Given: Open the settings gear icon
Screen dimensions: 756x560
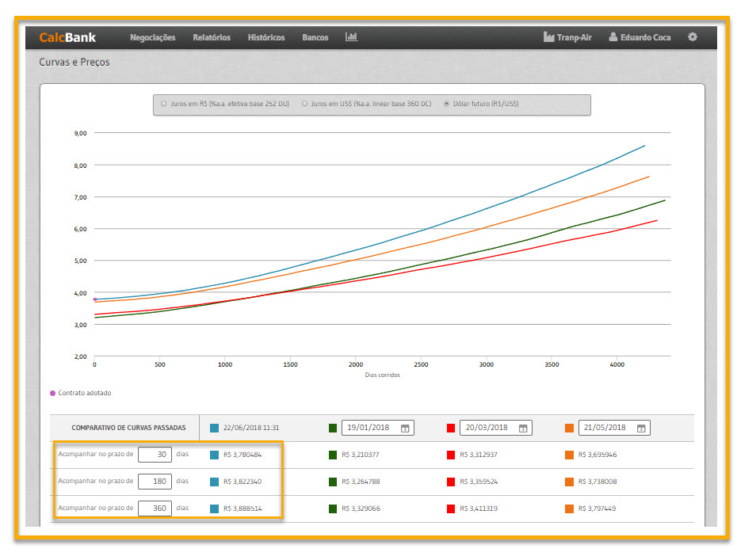Looking at the screenshot, I should point(693,37).
